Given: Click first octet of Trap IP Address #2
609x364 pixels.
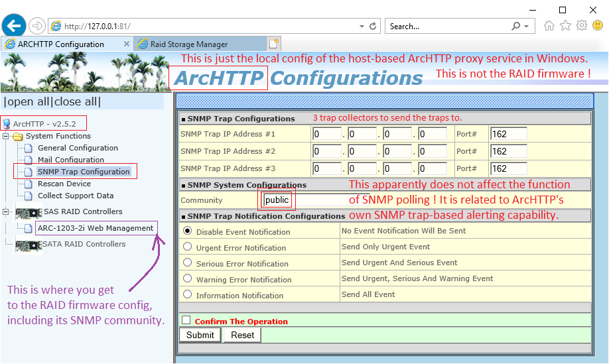Looking at the screenshot, I should [326, 151].
